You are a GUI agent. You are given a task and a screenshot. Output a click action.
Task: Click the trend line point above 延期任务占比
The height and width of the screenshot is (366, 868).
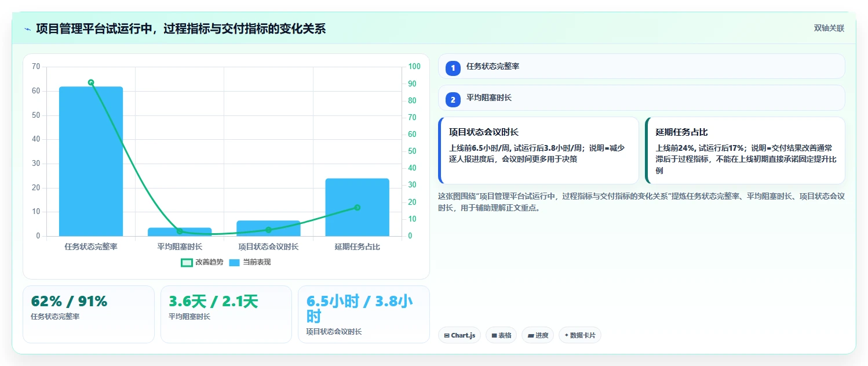tap(357, 208)
